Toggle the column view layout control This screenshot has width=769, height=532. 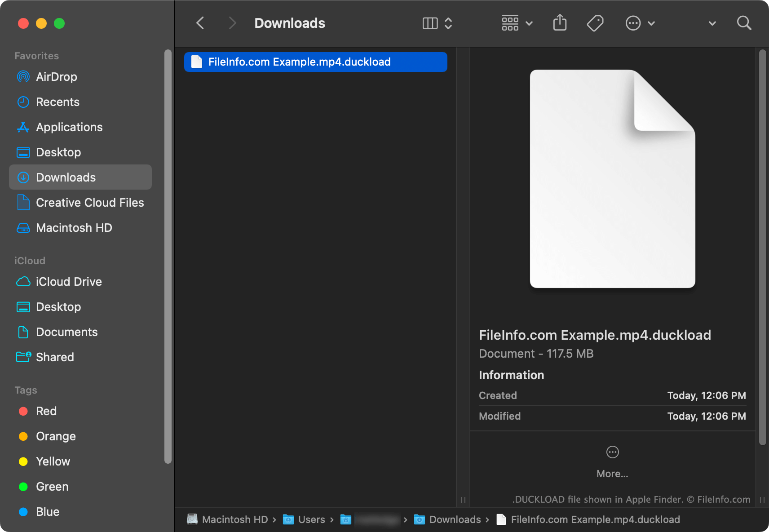point(429,23)
